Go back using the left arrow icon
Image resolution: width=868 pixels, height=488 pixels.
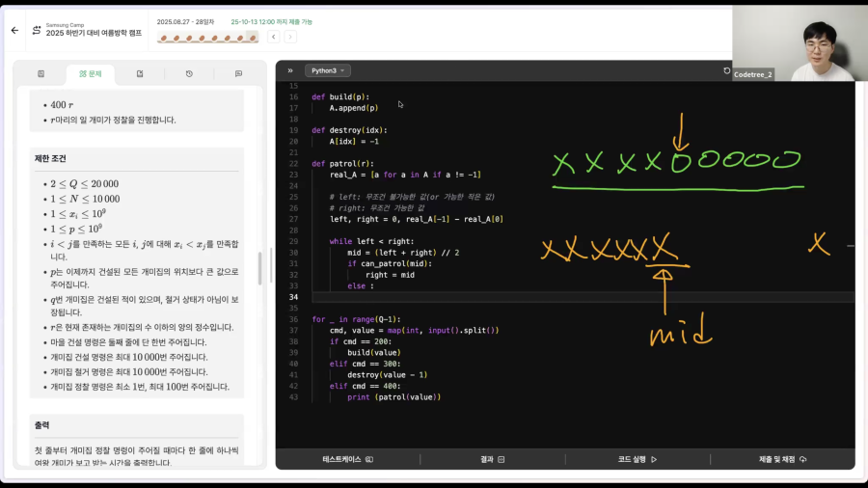[14, 31]
